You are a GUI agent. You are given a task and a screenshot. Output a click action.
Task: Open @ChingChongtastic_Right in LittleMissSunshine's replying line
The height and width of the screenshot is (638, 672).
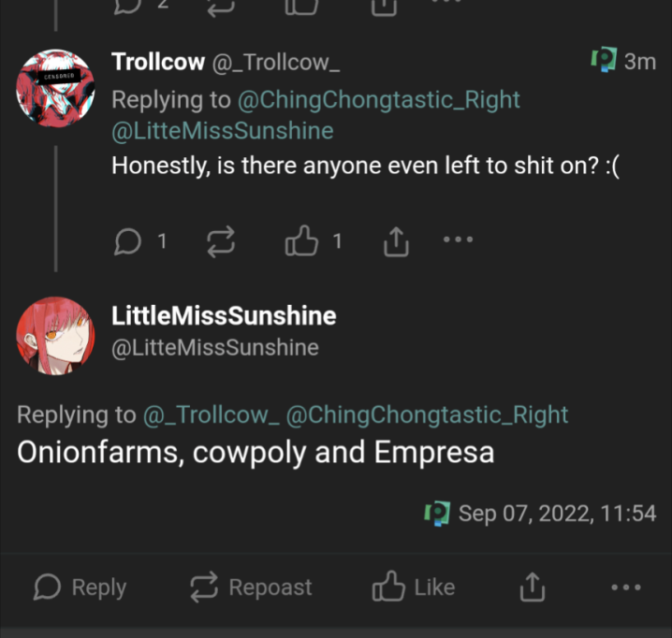point(427,414)
